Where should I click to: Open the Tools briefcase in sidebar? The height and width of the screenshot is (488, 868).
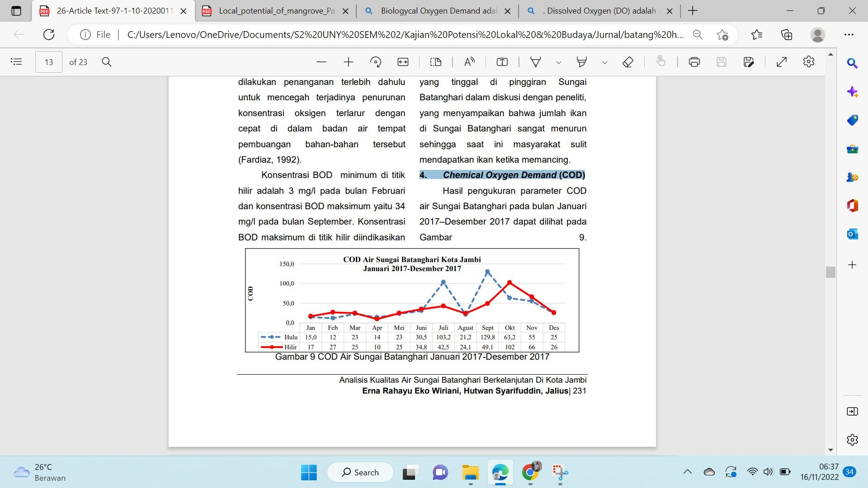pyautogui.click(x=852, y=149)
